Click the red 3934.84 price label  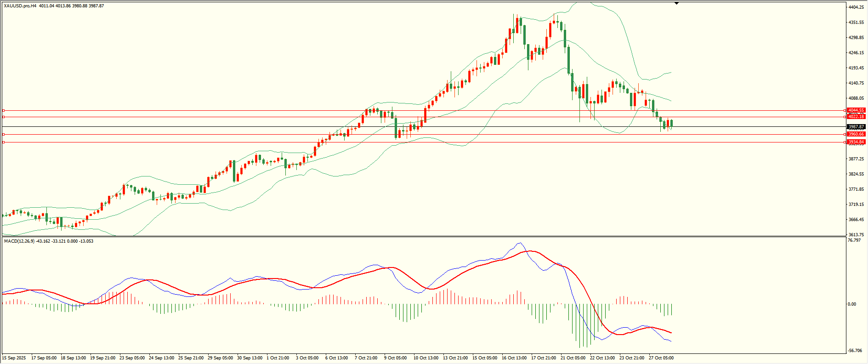pos(857,142)
